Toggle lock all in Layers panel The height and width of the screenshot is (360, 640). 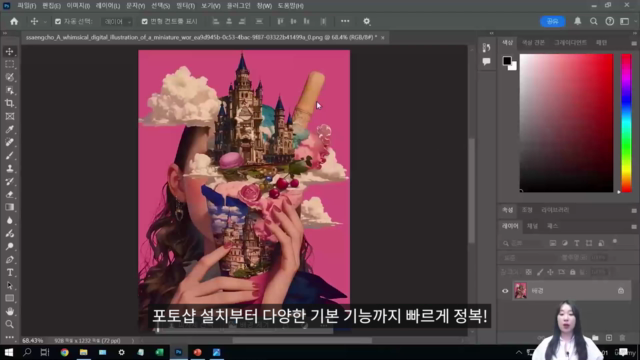click(573, 272)
